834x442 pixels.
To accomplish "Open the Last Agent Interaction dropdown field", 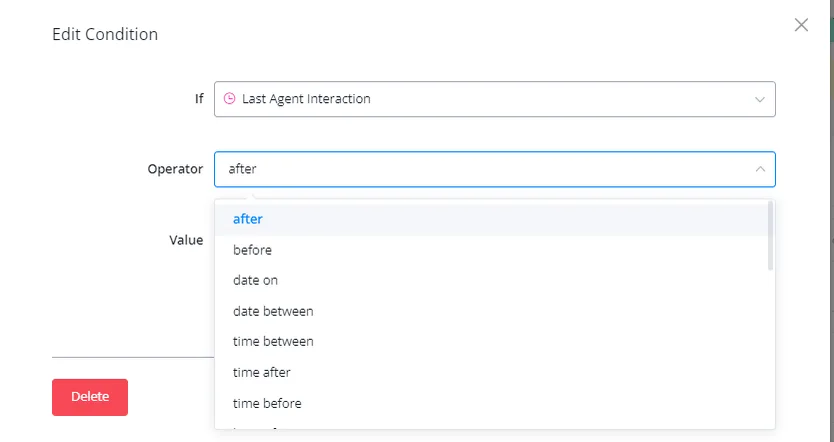I will [x=495, y=99].
